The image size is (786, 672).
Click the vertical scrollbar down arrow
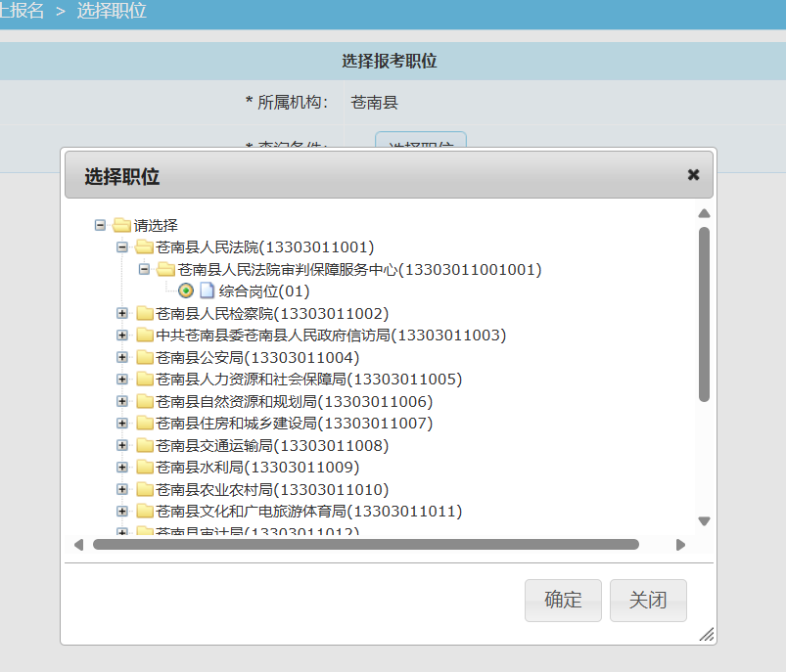[704, 521]
